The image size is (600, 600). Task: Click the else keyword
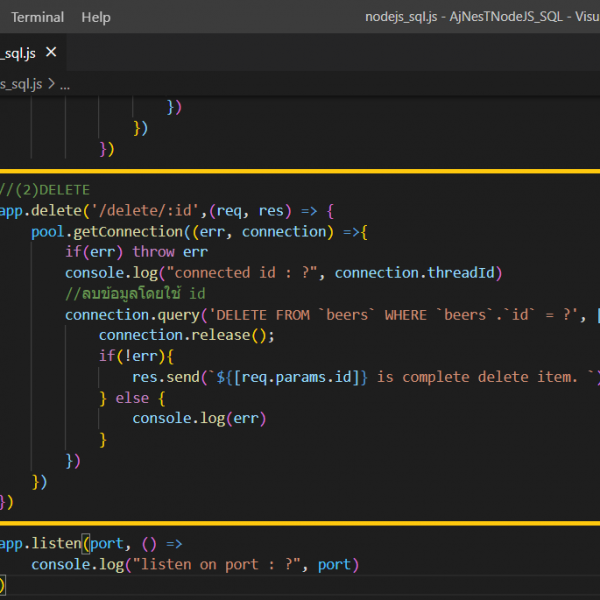pos(132,398)
